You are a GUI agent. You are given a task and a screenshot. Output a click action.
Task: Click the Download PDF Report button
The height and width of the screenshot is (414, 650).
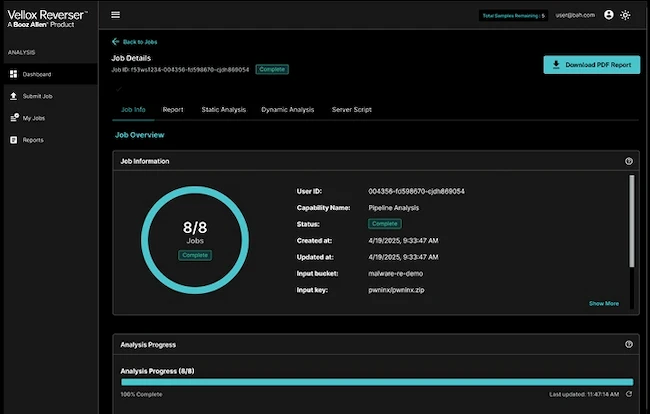point(592,65)
